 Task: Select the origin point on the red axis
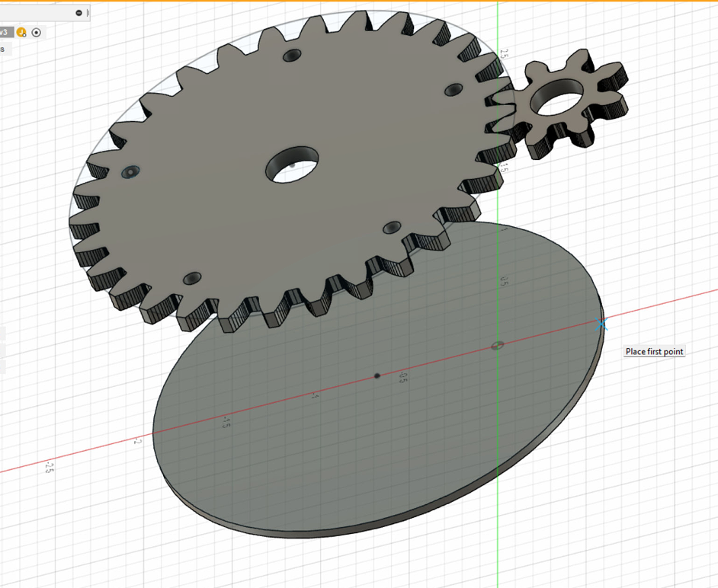coord(498,346)
